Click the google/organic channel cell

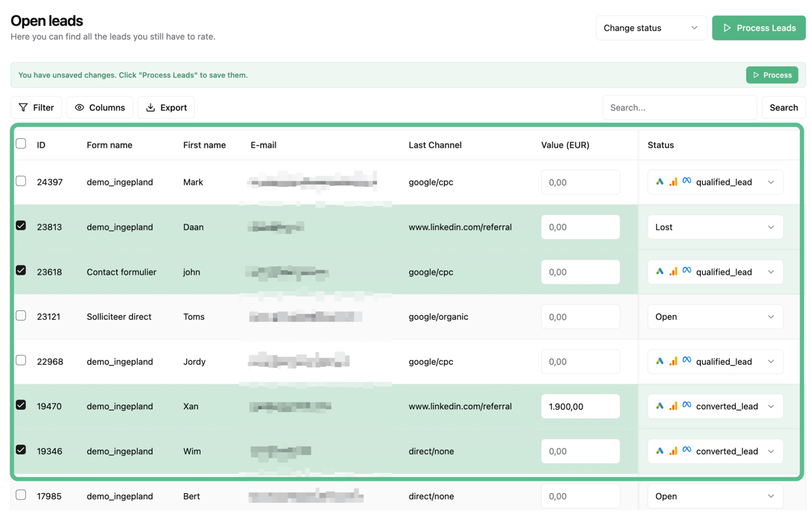[x=438, y=317]
